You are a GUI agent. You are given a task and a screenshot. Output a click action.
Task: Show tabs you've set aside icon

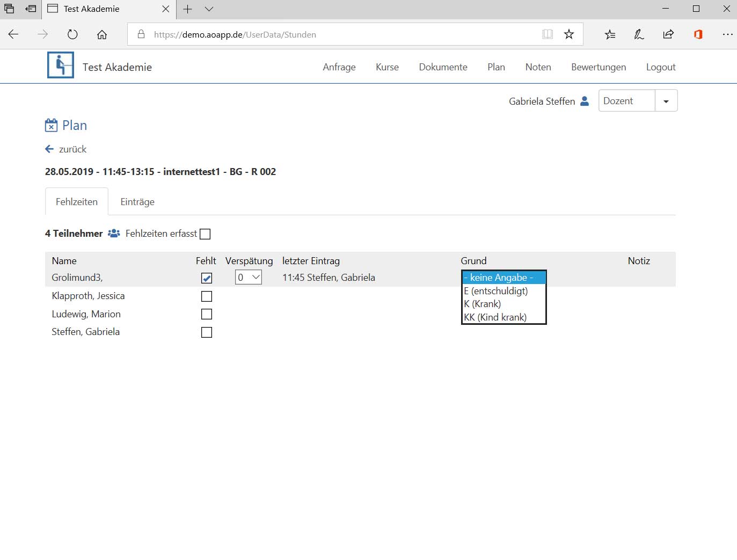(9, 9)
